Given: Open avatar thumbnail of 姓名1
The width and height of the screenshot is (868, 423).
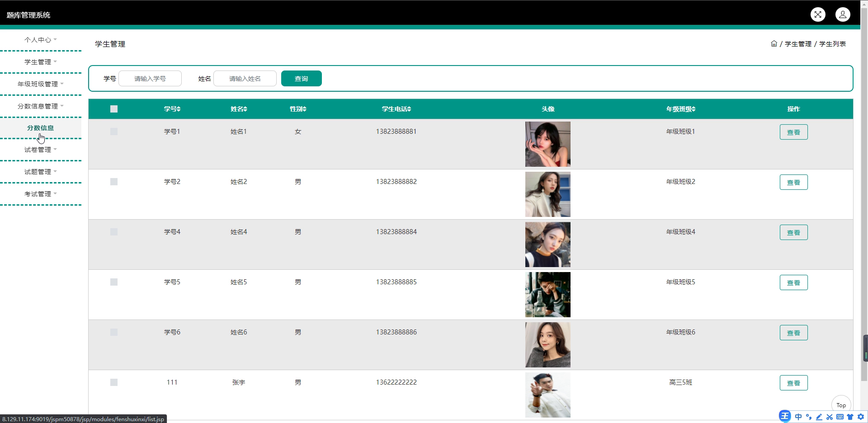Looking at the screenshot, I should tap(547, 144).
